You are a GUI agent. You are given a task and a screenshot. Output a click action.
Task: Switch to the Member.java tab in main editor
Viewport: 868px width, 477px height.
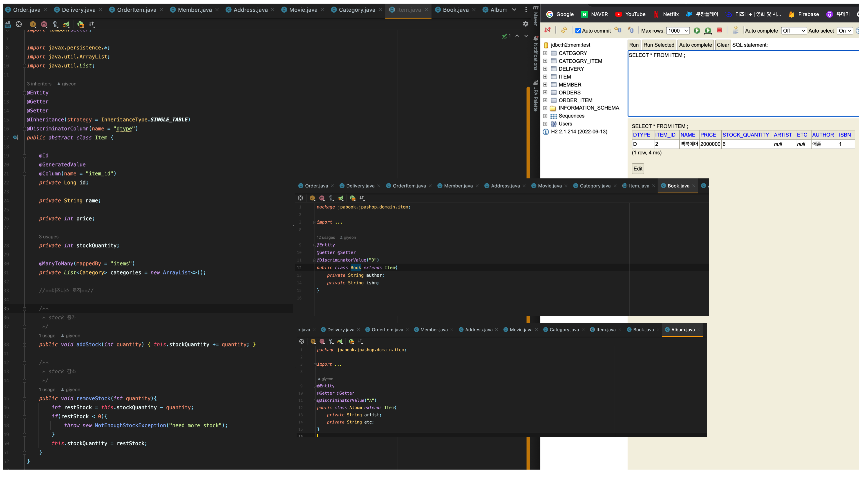[195, 10]
